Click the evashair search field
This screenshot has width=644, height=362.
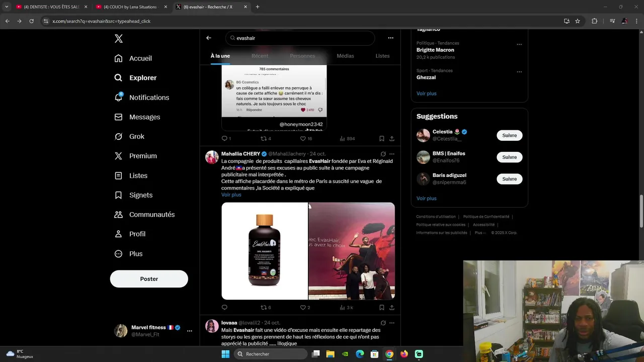[300, 38]
